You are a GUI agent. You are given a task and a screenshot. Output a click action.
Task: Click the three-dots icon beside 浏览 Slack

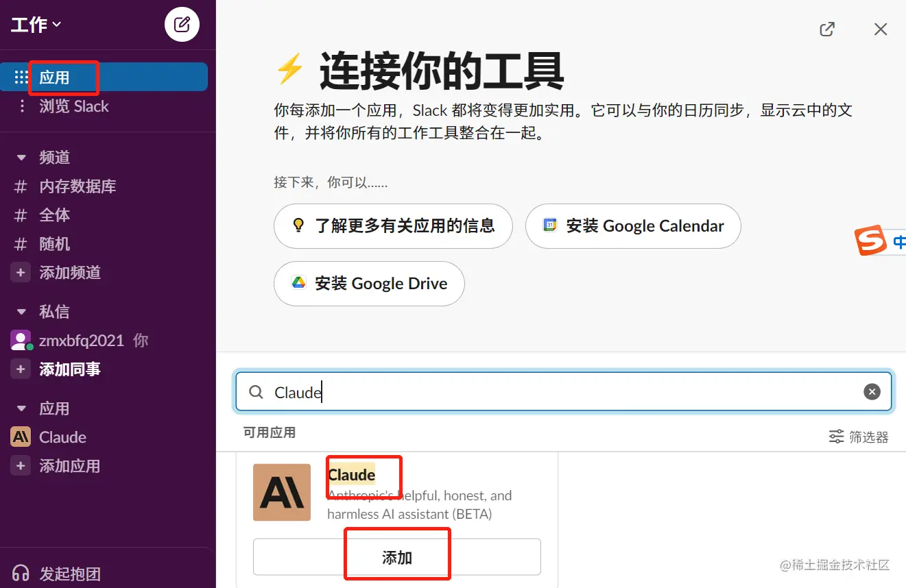click(x=21, y=106)
